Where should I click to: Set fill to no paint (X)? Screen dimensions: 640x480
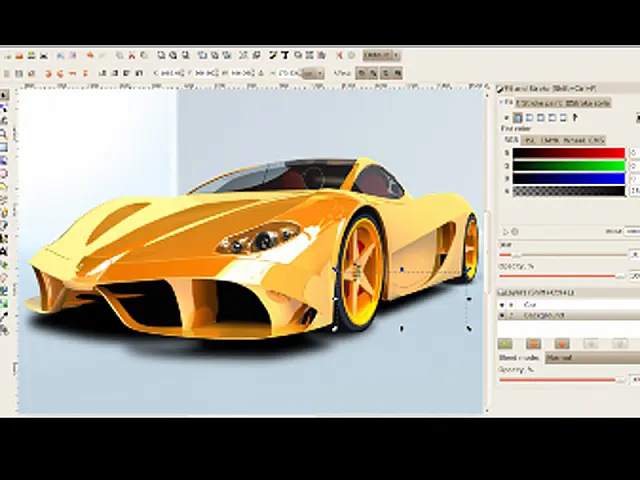tap(506, 118)
